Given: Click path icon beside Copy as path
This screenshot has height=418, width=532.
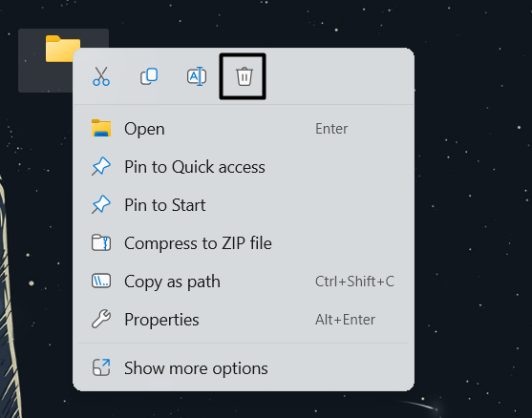Looking at the screenshot, I should coord(101,281).
